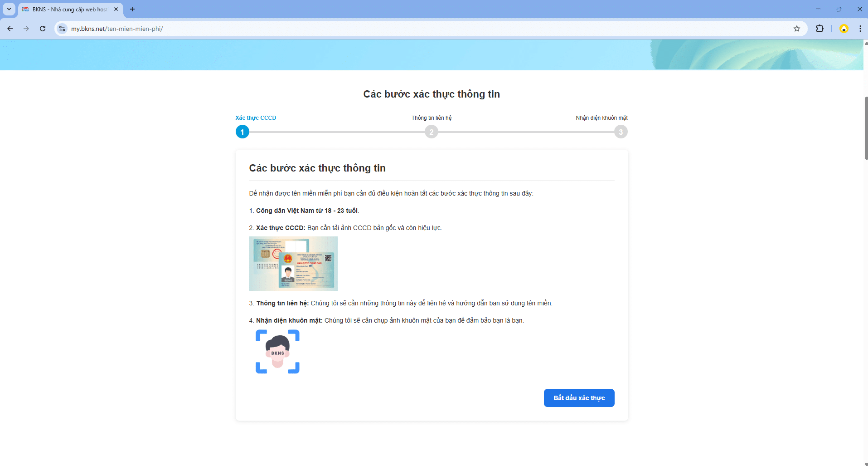Select the BKNS web hosting tab
The image size is (868, 466).
tap(68, 9)
